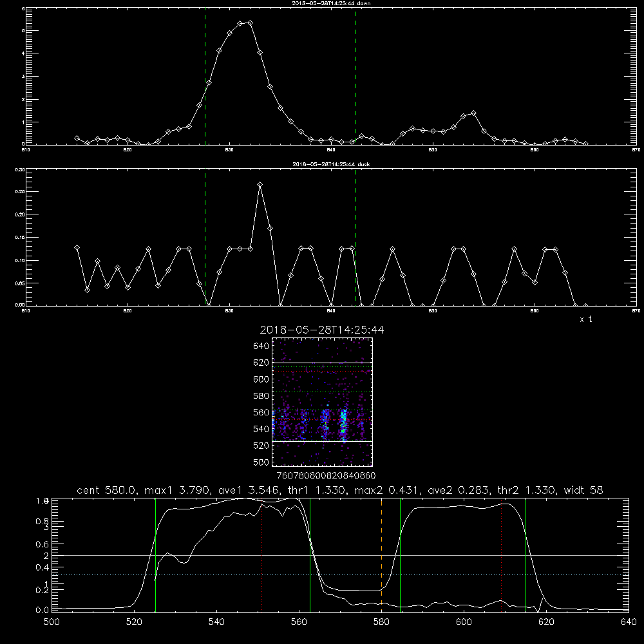Click the right green dashed line in dusk plot
The image size is (644, 644).
tap(355, 238)
